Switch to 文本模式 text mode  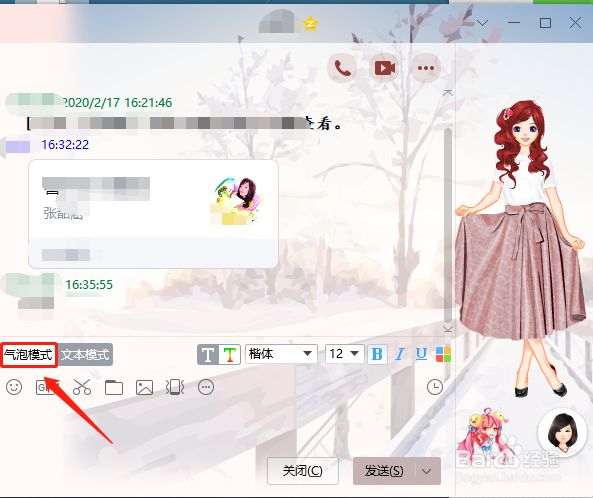(x=85, y=355)
